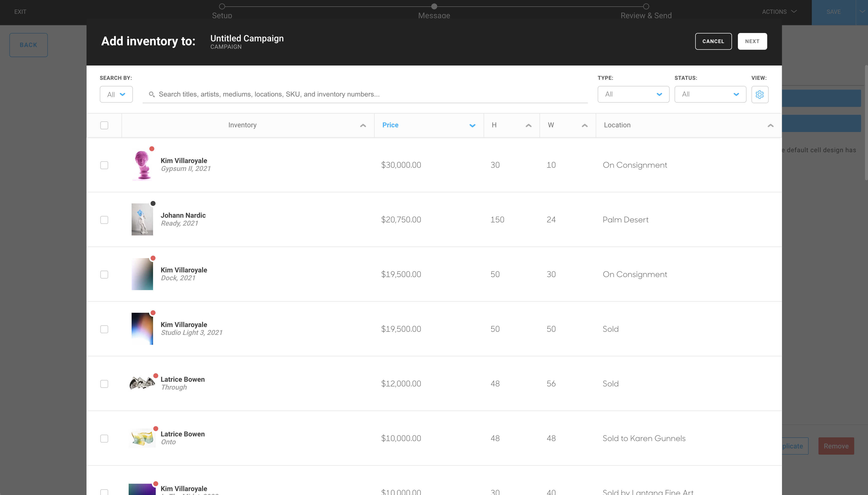Sort the Inventory column ascending
Viewport: 868px width, 495px height.
362,125
